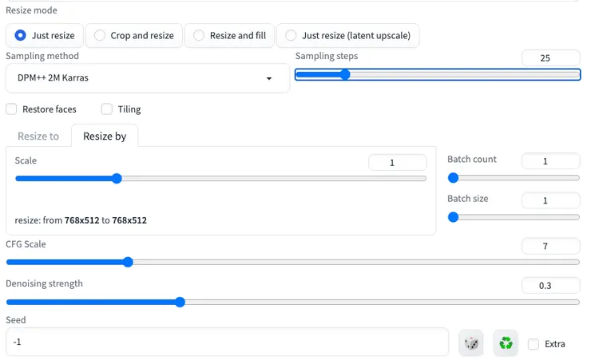Switch to the Resize by tab
591x364 pixels.
pos(105,136)
